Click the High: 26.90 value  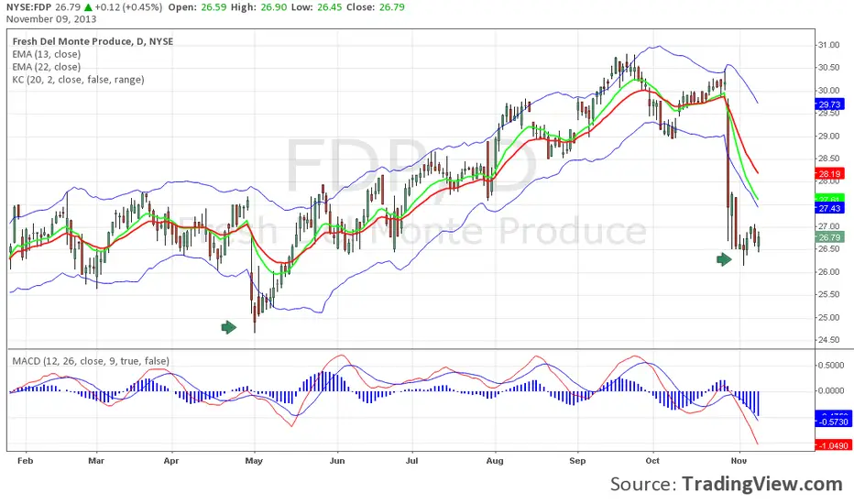(x=258, y=7)
